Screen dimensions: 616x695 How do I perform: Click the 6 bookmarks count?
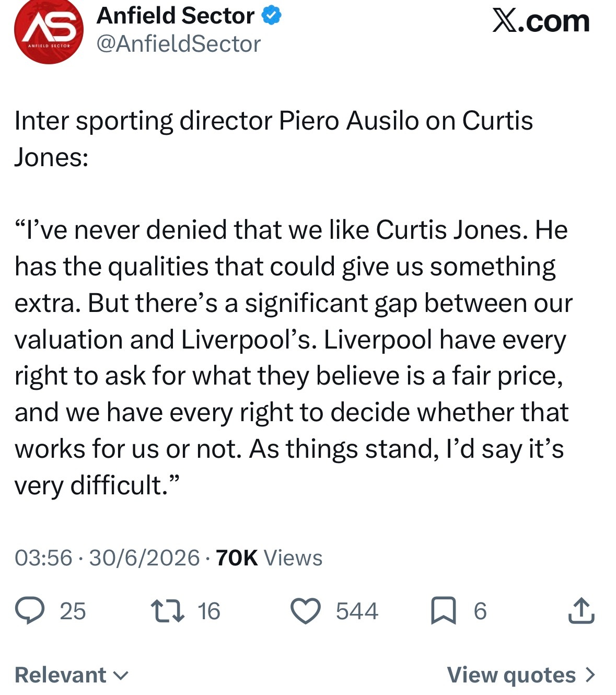tap(480, 611)
